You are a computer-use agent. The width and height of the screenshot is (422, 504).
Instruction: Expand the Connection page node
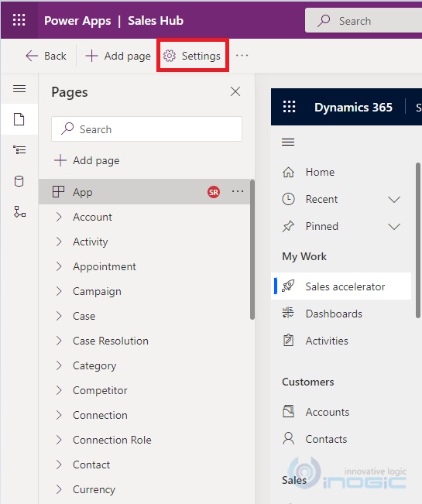coord(59,415)
